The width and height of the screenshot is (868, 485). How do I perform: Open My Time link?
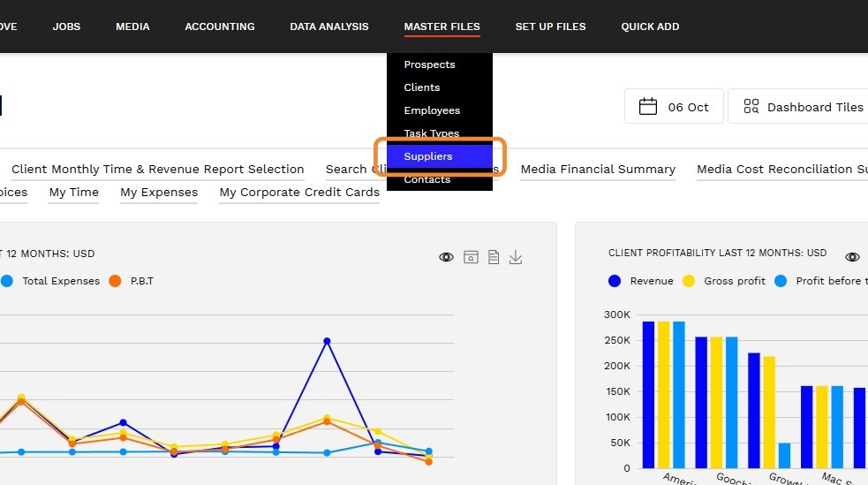pyautogui.click(x=73, y=192)
